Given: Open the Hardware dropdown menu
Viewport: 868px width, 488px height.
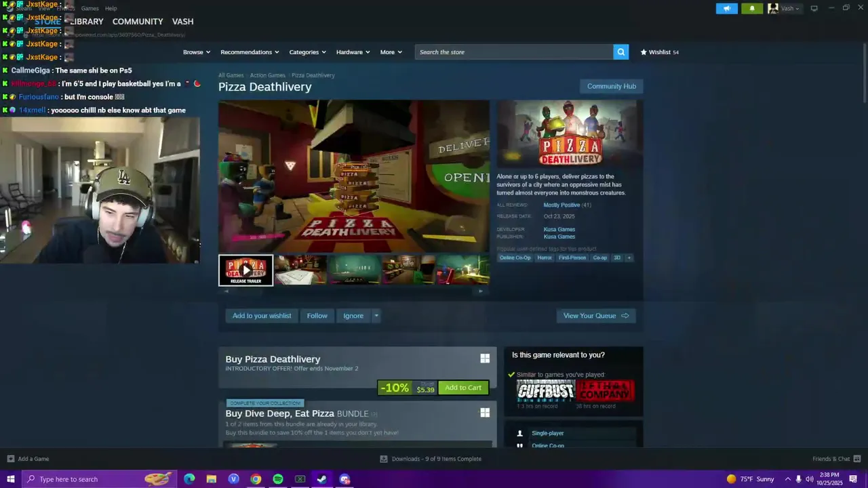Looking at the screenshot, I should point(353,52).
